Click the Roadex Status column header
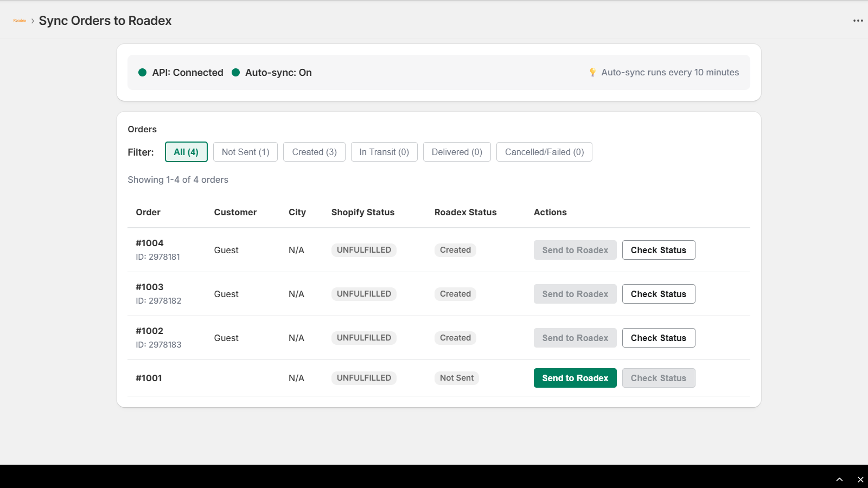This screenshot has height=488, width=868. 465,212
